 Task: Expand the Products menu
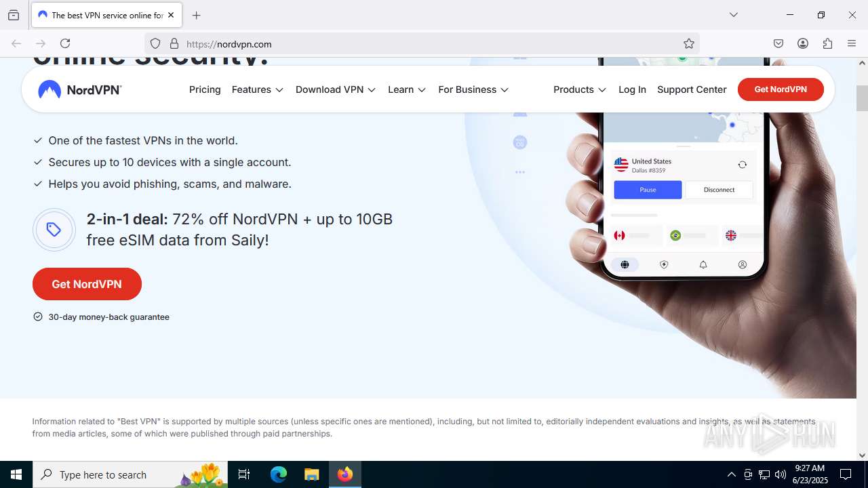coord(580,89)
